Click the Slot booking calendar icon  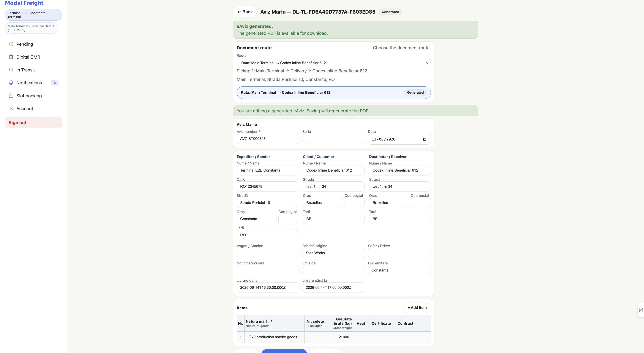(11, 96)
